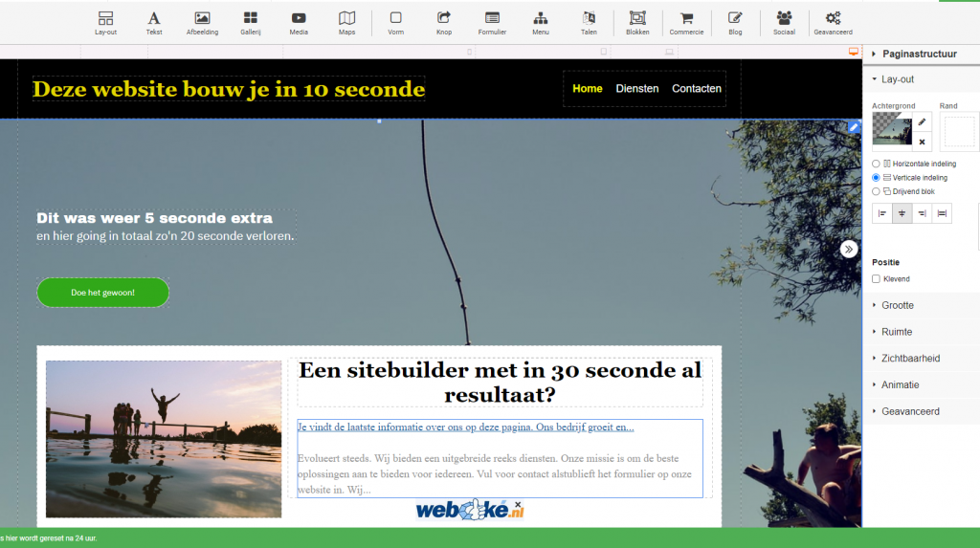The width and height of the screenshot is (980, 548).
Task: Click the Rand border swatch
Action: pos(959,132)
